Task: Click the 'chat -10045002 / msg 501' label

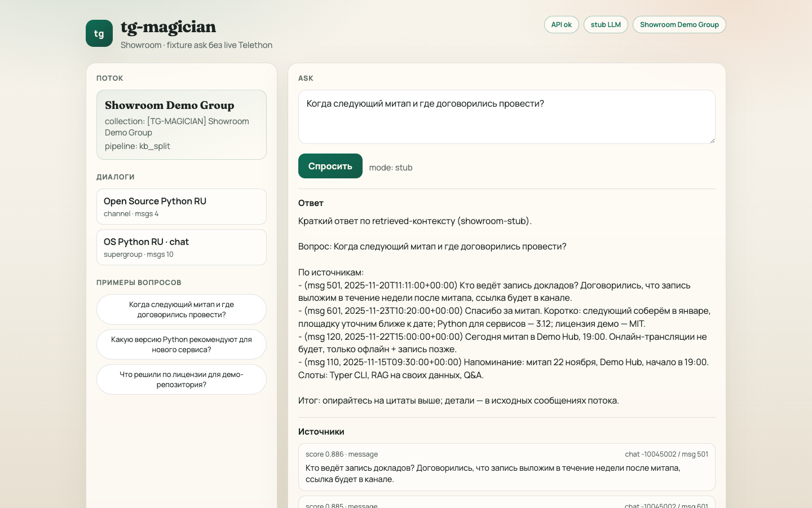Action: tap(667, 454)
